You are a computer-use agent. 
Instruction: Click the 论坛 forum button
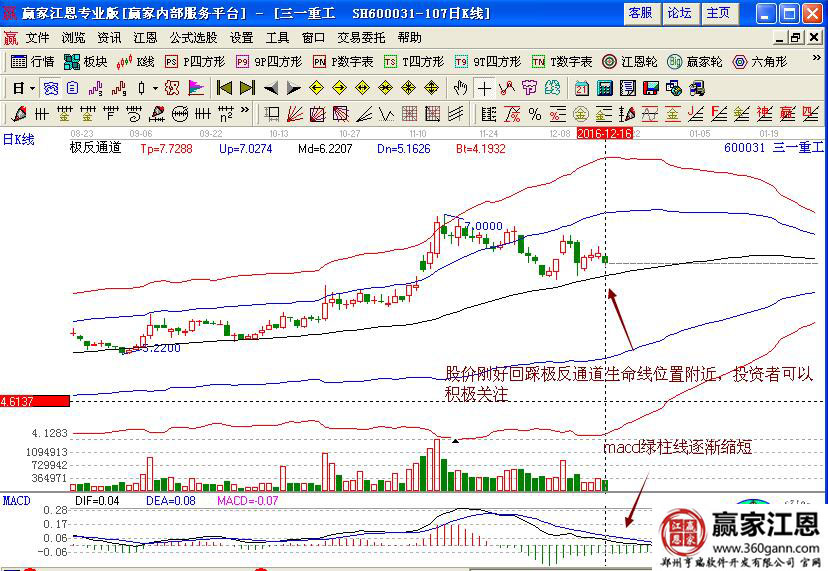click(x=679, y=13)
